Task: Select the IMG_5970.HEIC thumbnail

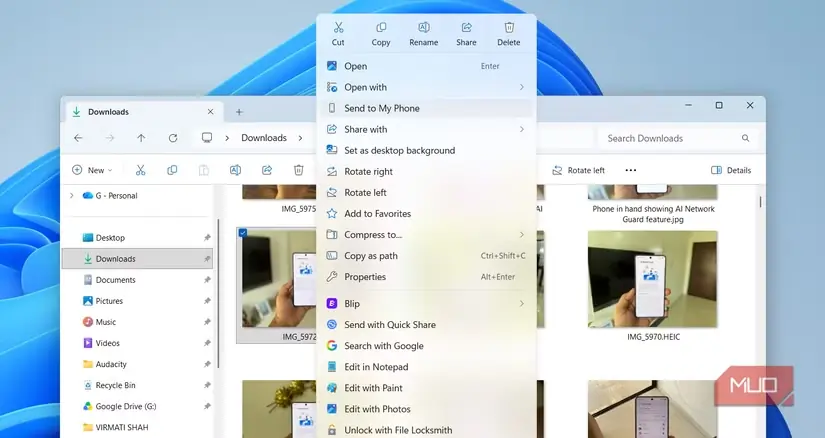Action: click(x=652, y=279)
